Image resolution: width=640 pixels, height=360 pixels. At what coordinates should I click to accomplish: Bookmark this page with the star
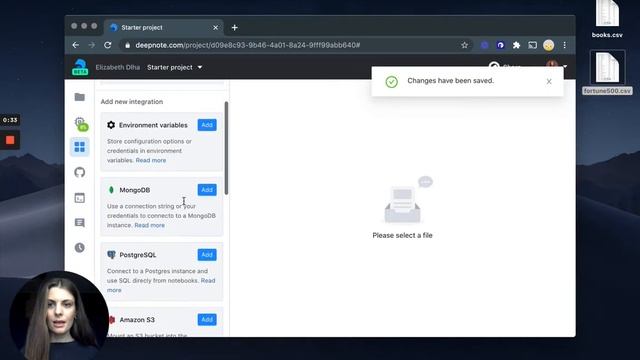[x=464, y=45]
